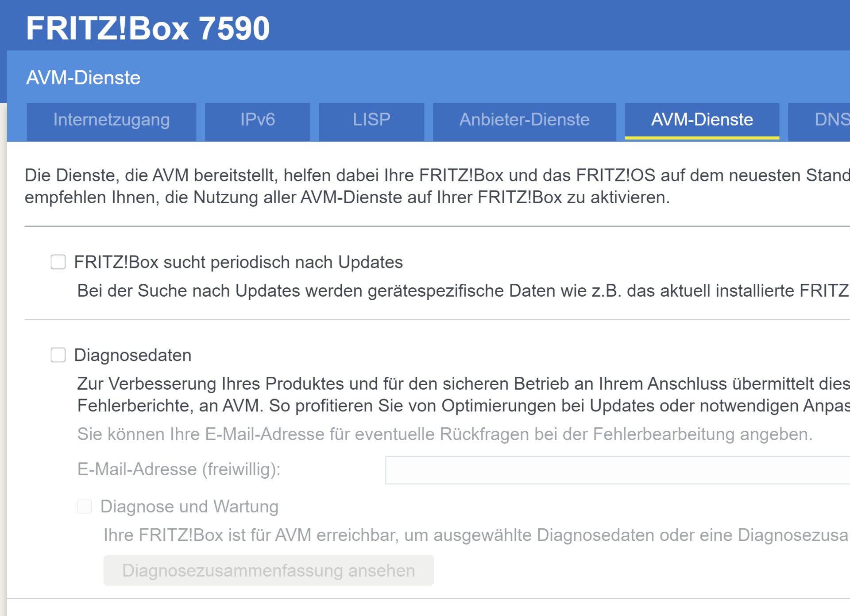Click intro paragraph 'Die Dienste, die AVM bereitstellt'
The image size is (850, 616).
pos(437,186)
